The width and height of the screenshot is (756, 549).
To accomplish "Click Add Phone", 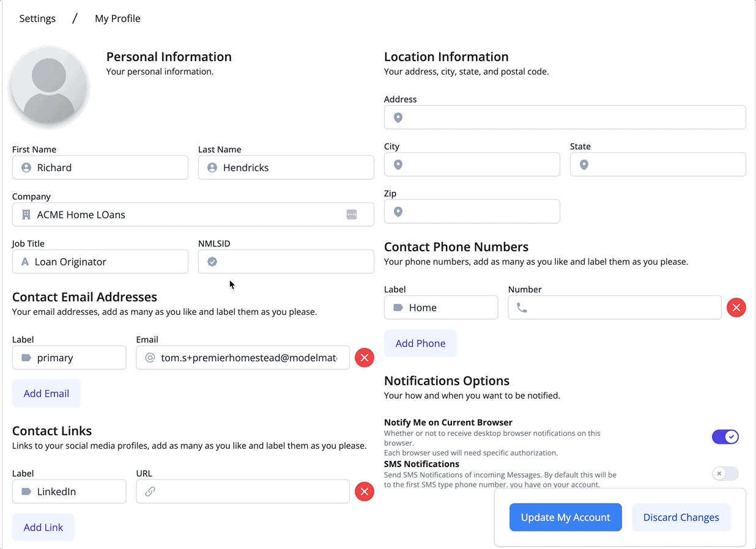I will pyautogui.click(x=420, y=343).
